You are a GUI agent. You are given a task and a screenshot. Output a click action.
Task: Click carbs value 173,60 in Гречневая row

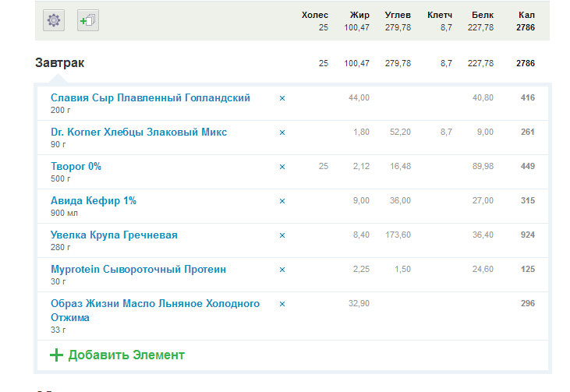pyautogui.click(x=398, y=235)
